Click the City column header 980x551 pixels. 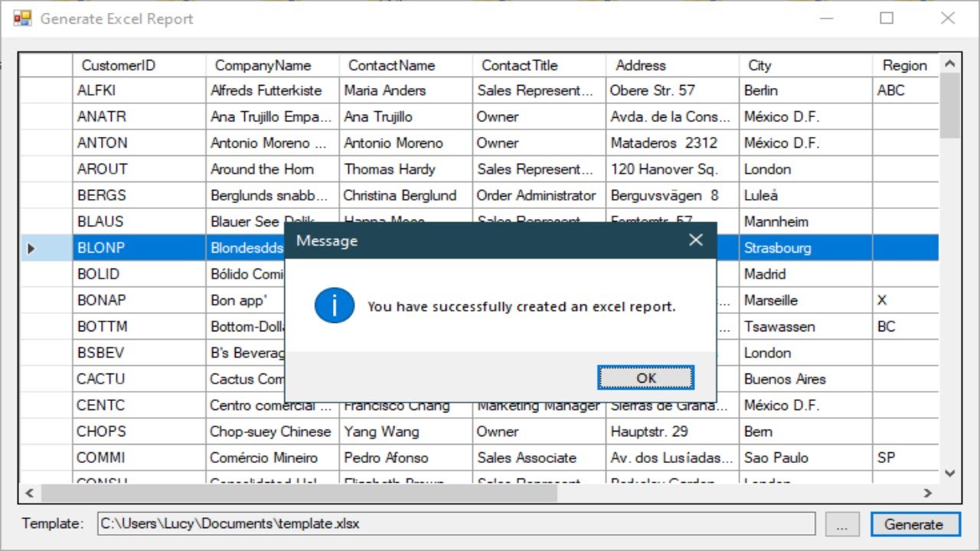point(805,65)
